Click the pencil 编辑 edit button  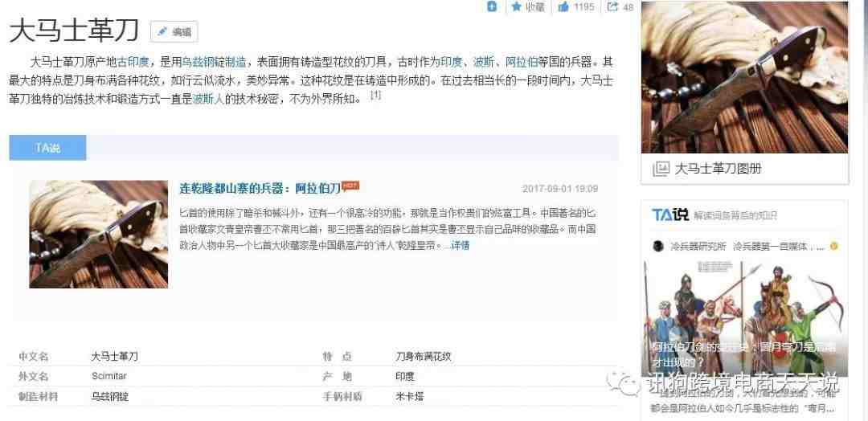click(174, 31)
